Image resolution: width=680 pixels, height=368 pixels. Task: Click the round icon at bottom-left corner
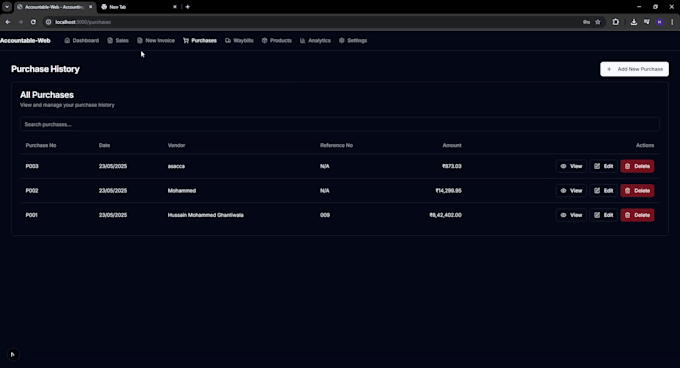(13, 355)
